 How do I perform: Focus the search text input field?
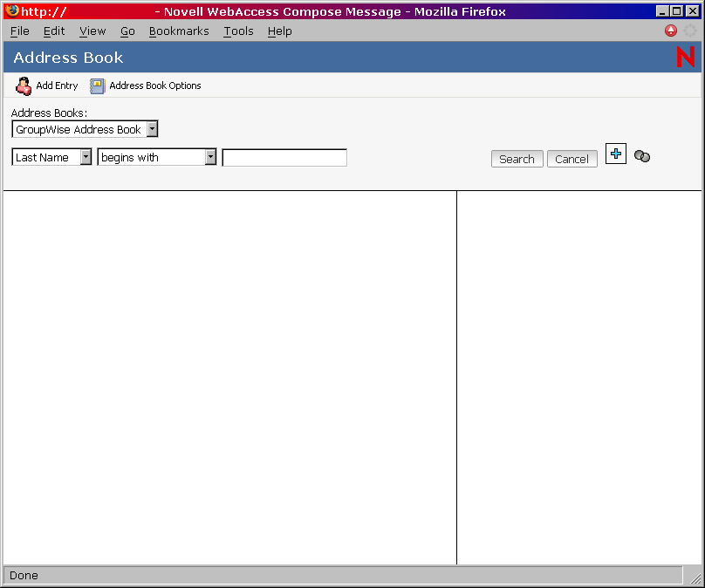pyautogui.click(x=284, y=157)
